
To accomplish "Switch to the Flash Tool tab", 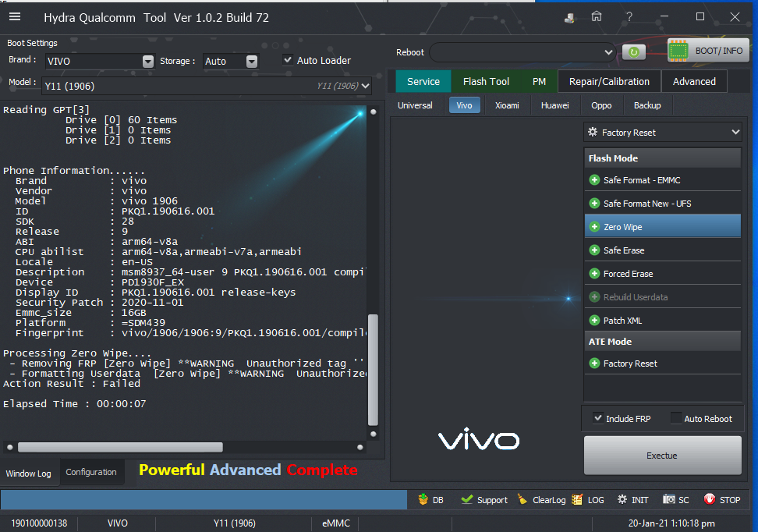I will point(486,81).
